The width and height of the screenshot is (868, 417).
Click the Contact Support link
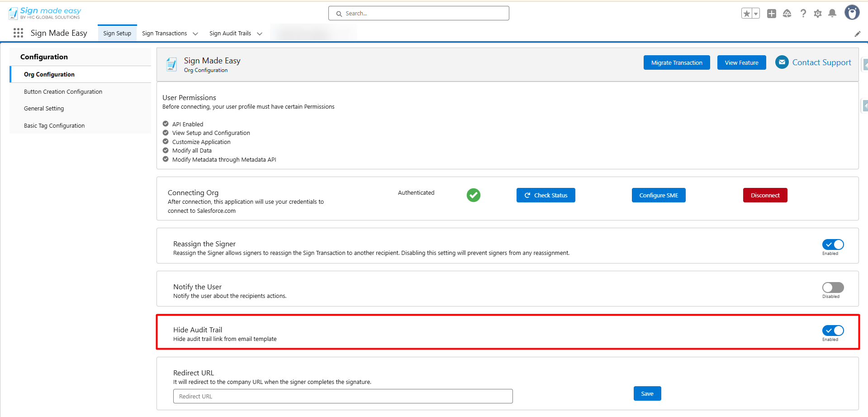coord(821,62)
